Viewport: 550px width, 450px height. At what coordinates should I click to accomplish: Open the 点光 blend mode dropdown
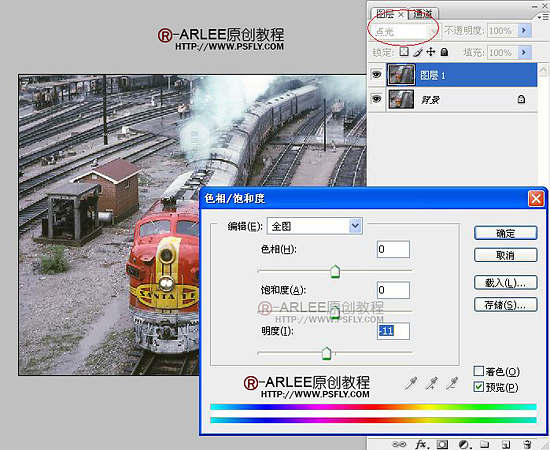pos(405,32)
